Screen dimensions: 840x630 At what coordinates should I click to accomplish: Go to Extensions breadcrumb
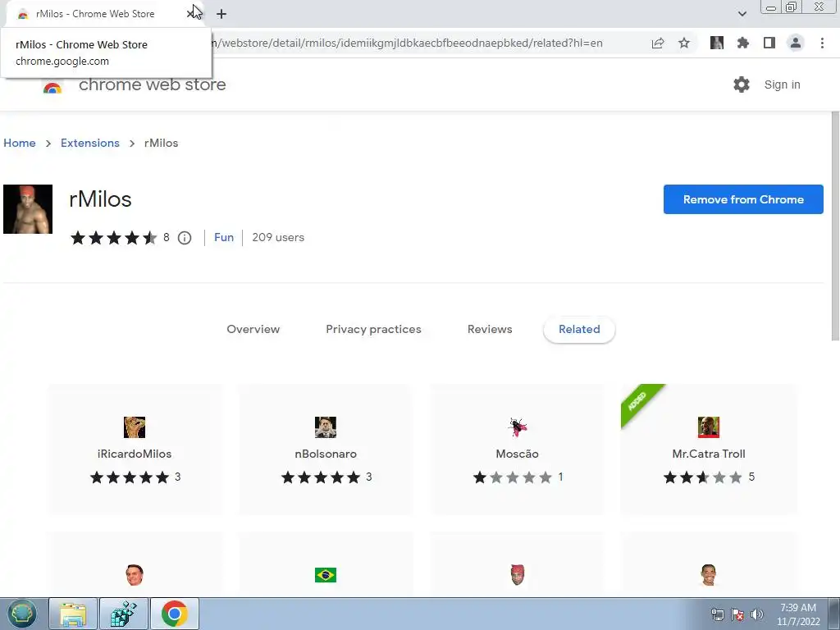click(90, 143)
